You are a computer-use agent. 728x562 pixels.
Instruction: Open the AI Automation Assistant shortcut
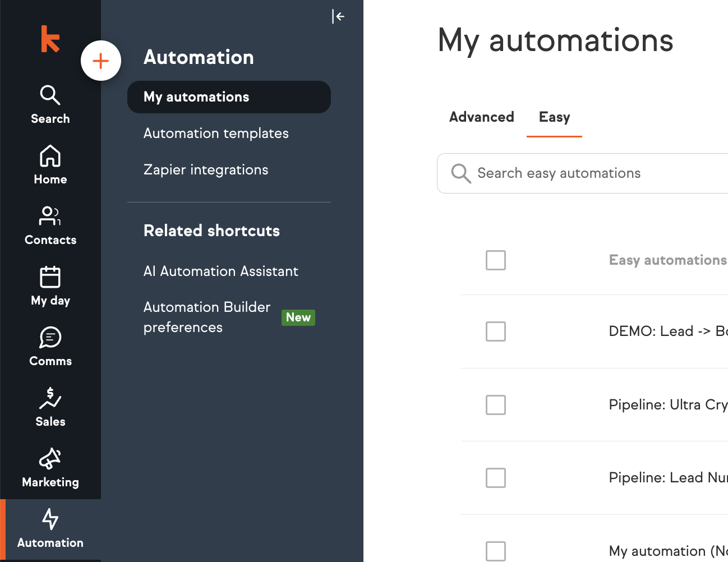point(220,271)
